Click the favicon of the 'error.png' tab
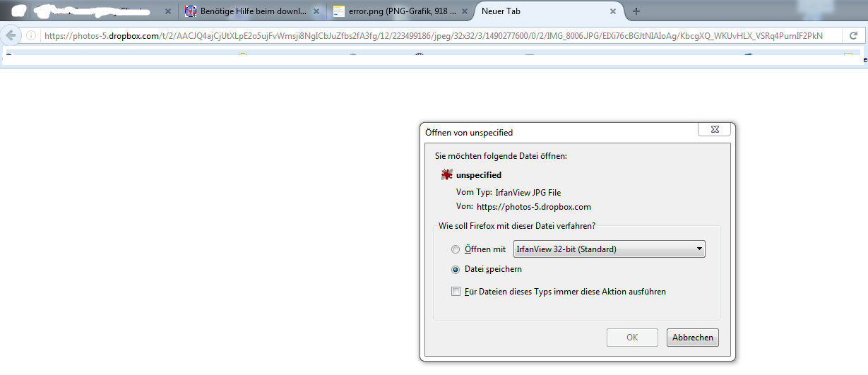The image size is (868, 375). coord(339,12)
